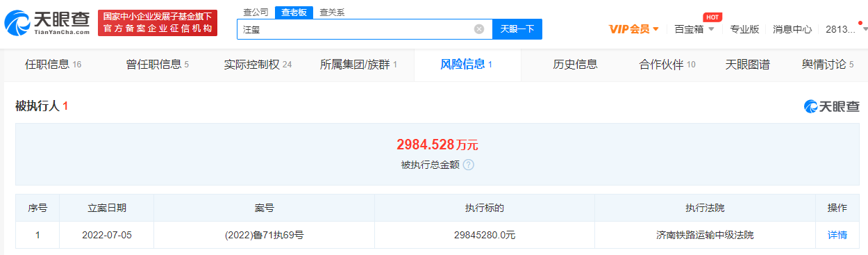Switch to 任职信息 tab
This screenshot has width=868, height=255.
point(53,65)
